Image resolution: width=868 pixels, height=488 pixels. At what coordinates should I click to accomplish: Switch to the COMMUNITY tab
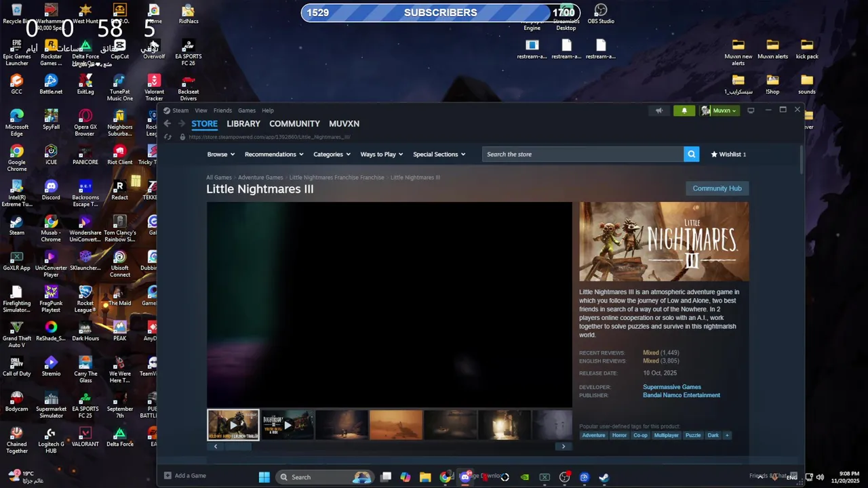[x=294, y=123]
